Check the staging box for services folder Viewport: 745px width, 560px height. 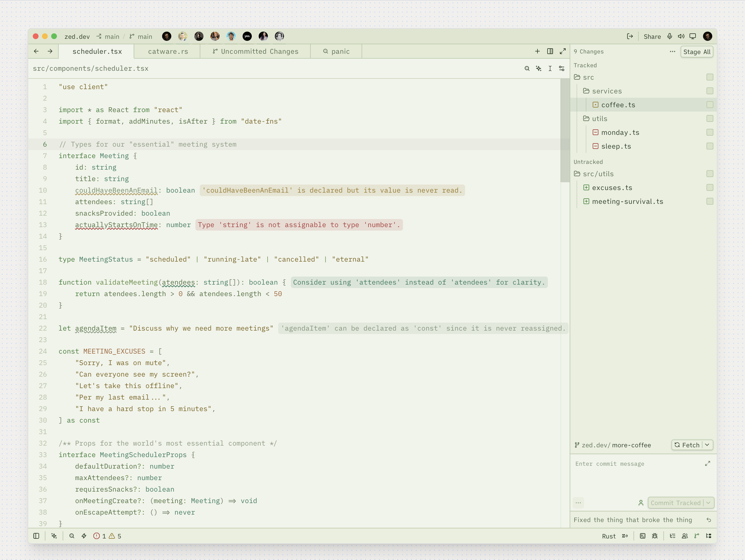(710, 91)
